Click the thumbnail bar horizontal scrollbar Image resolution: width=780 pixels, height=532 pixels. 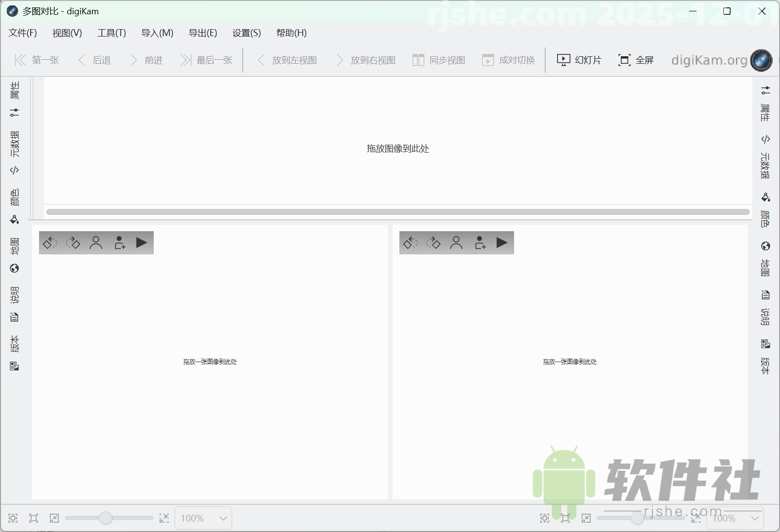coord(398,212)
